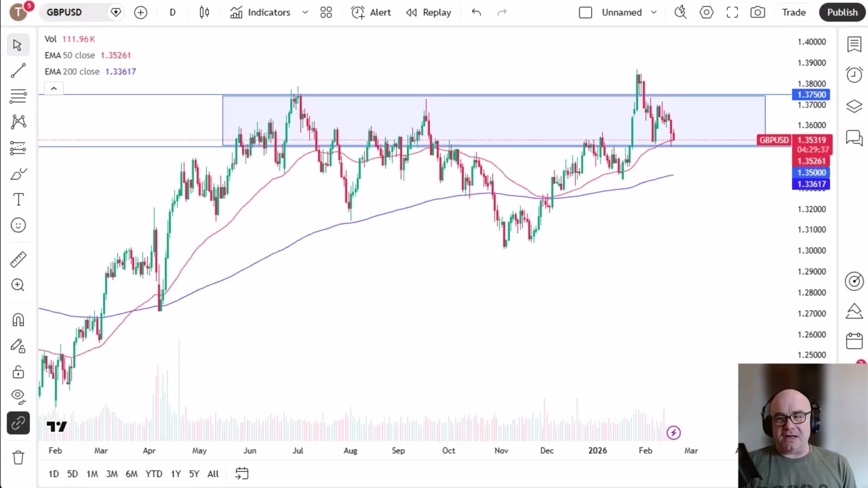Open the Fibonacci retracement tools

tap(18, 96)
